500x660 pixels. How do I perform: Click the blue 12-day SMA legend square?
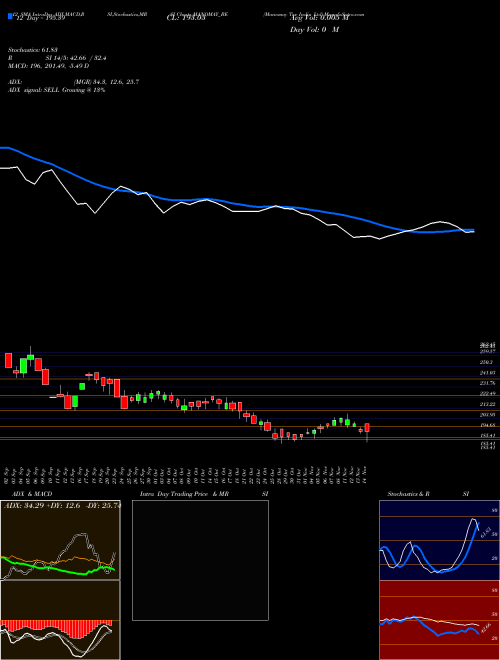point(10,17)
